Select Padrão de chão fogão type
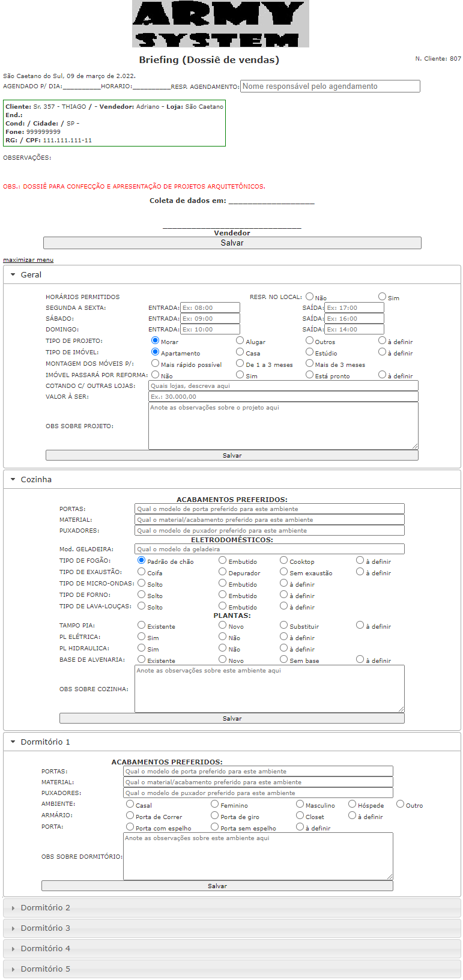463x980 pixels. 142,560
